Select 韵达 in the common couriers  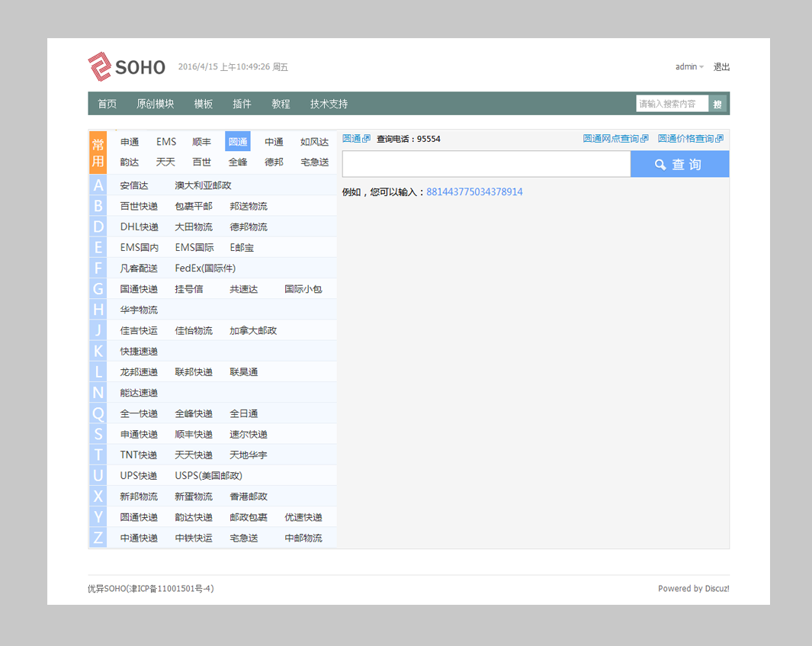[130, 162]
